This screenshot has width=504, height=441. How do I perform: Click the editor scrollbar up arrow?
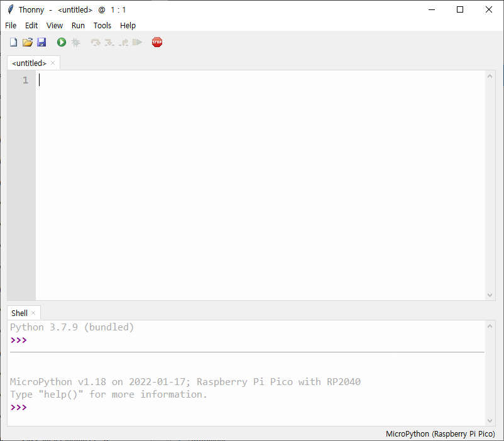click(490, 76)
